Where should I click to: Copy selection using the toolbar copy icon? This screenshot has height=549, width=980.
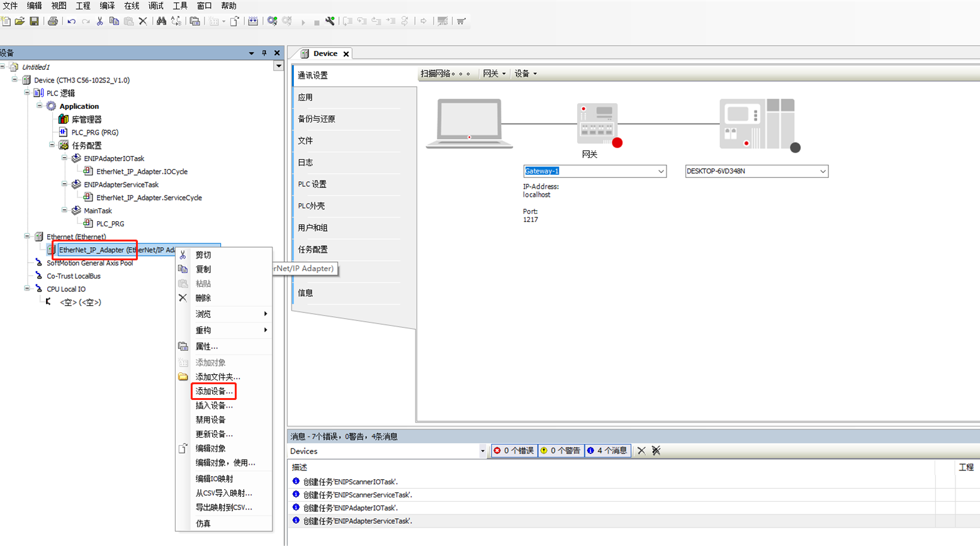(x=114, y=21)
